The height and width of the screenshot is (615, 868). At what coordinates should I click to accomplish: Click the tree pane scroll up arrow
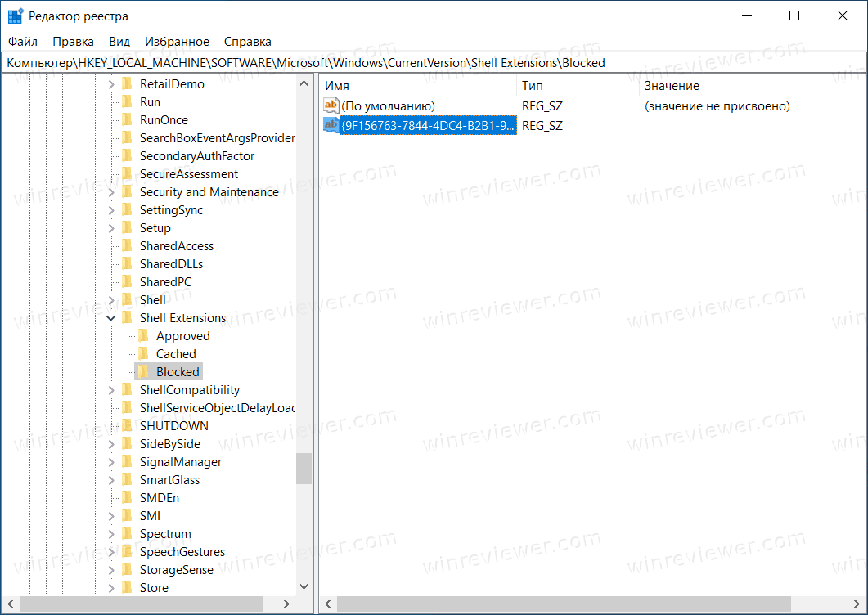(304, 83)
